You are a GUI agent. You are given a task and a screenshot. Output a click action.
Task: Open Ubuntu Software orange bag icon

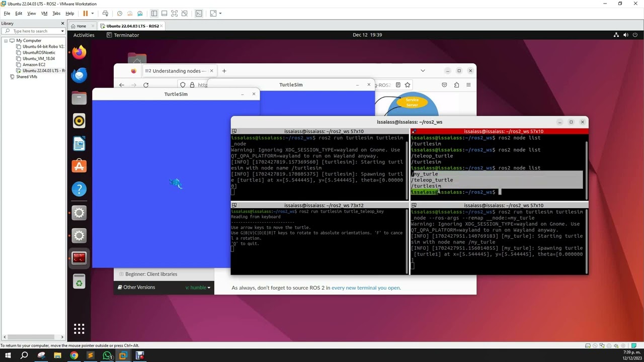[x=79, y=166]
